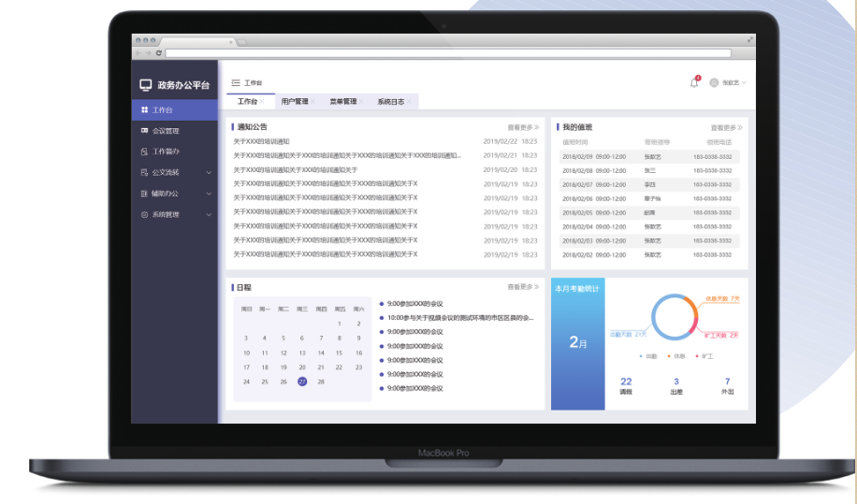Select day 1 in the calendar
The width and height of the screenshot is (857, 504).
tap(340, 324)
